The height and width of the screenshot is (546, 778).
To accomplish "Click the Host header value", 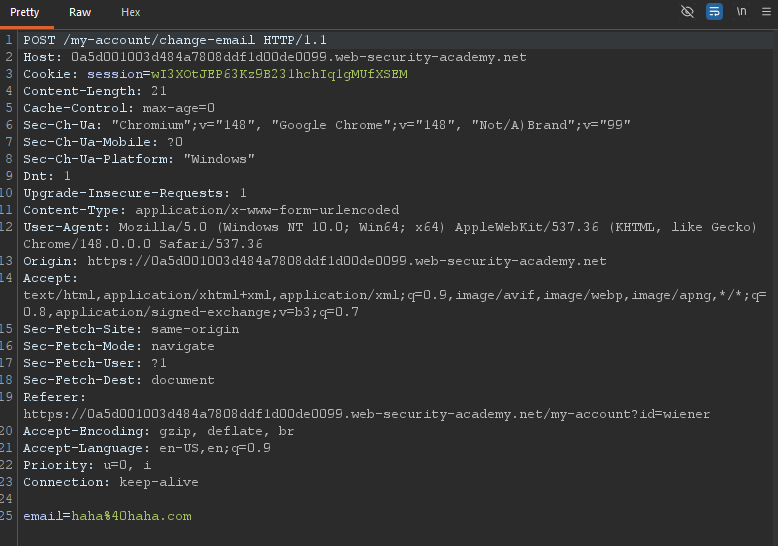I will [x=299, y=58].
